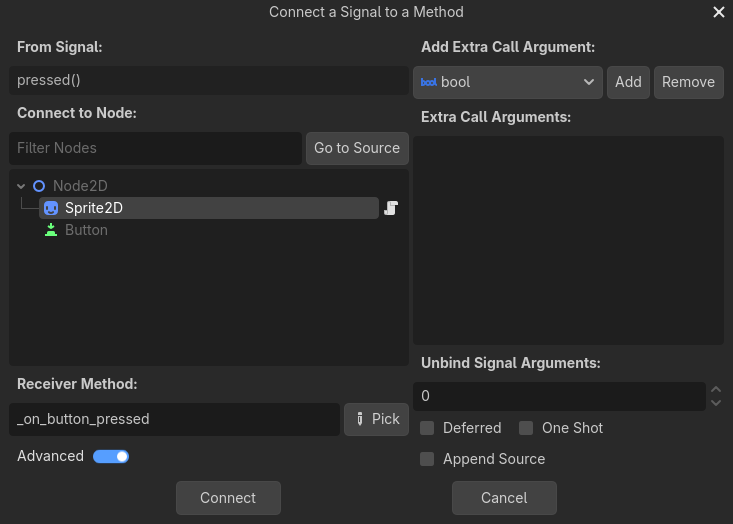The height and width of the screenshot is (524, 733).
Task: Enable the Deferred checkbox
Action: click(427, 428)
